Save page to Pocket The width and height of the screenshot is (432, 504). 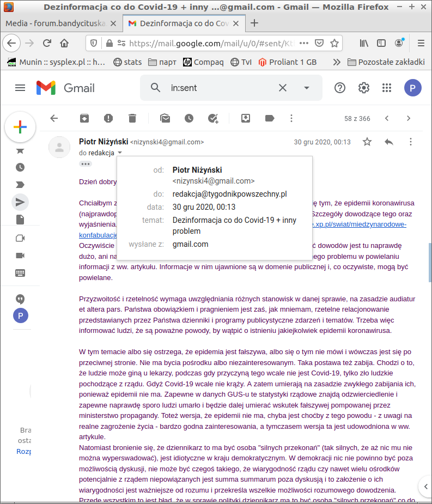(x=319, y=43)
